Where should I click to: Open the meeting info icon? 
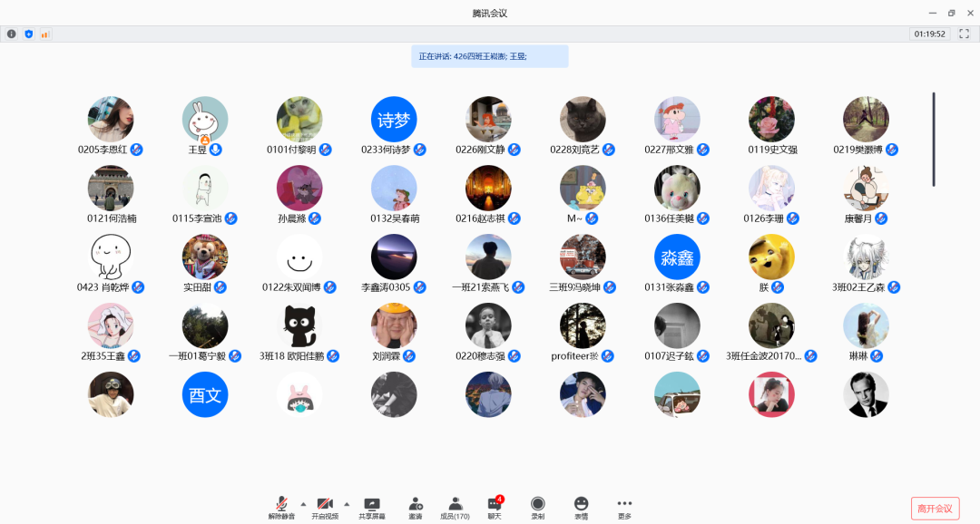(x=12, y=34)
